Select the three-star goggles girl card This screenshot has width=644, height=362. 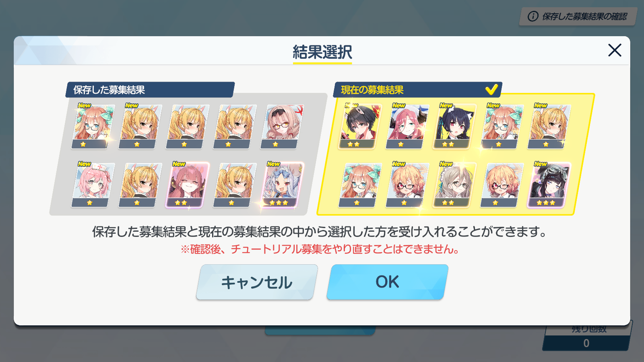tap(549, 185)
